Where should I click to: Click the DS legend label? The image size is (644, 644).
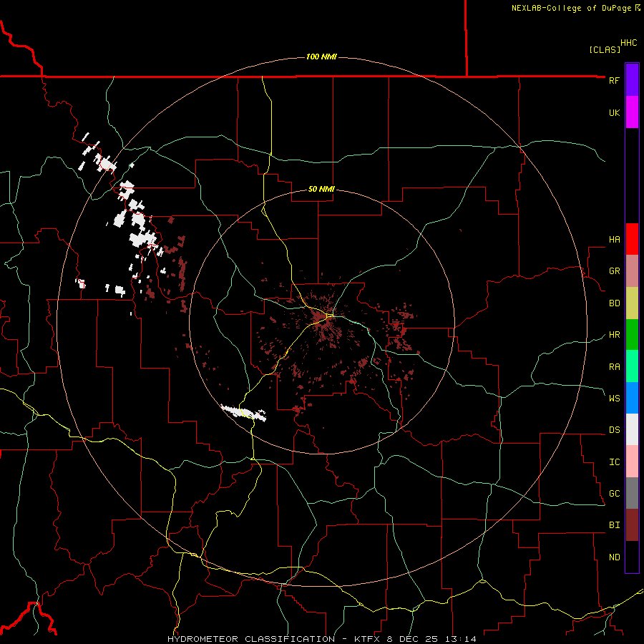[x=614, y=430]
